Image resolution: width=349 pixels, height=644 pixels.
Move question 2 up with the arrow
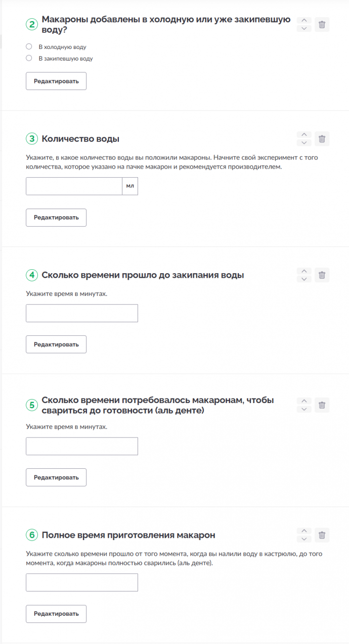[x=303, y=21]
